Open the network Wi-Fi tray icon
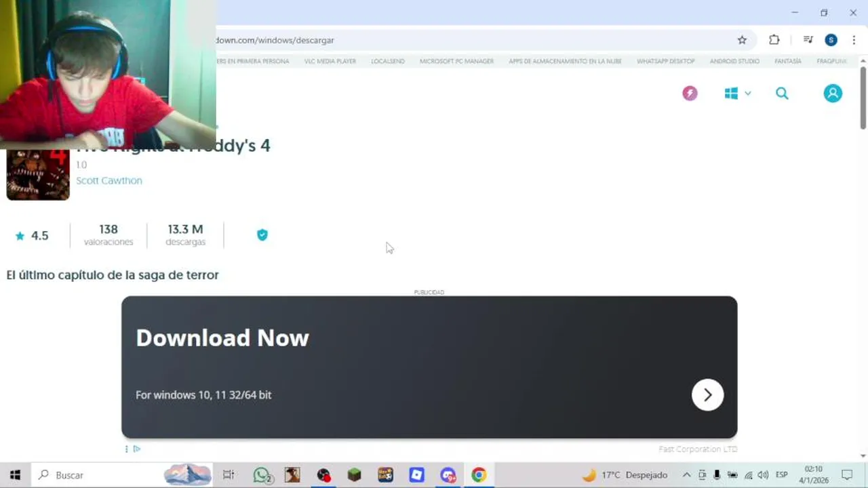Image resolution: width=868 pixels, height=488 pixels. coord(748,475)
